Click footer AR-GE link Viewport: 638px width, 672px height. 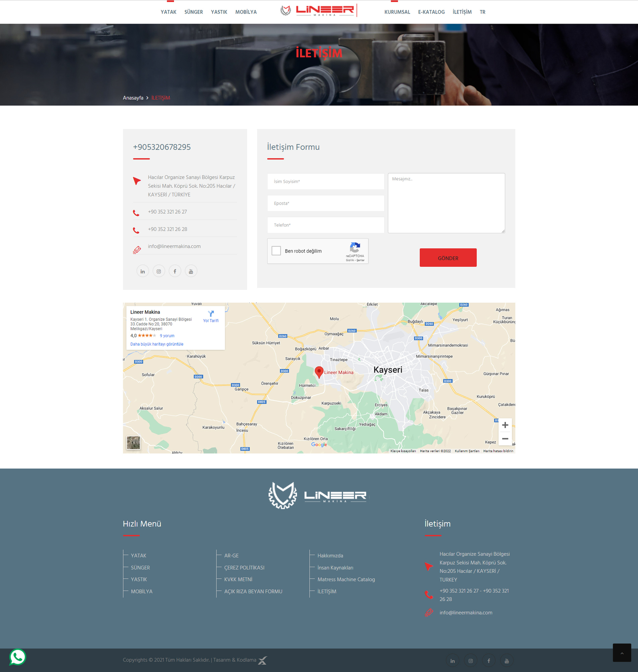[x=231, y=556]
